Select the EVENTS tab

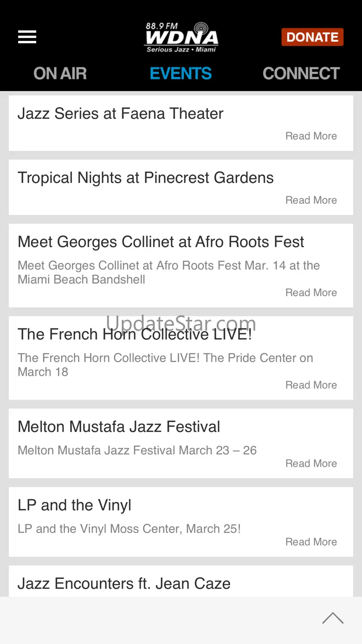[x=181, y=73]
